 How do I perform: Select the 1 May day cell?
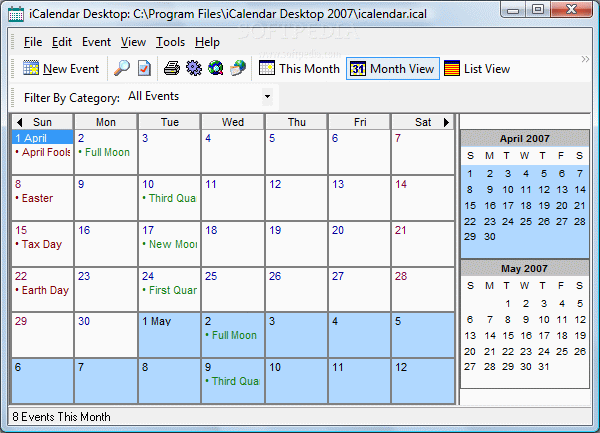[x=170, y=335]
